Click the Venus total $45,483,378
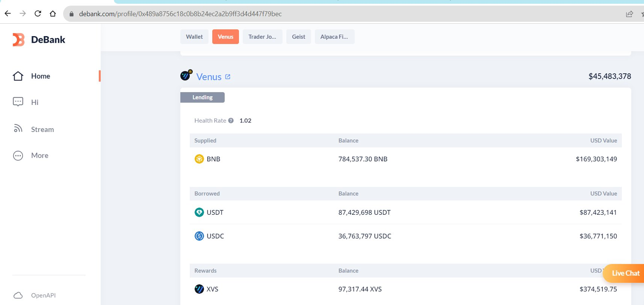Screen dimensions: 644x305 [610, 76]
